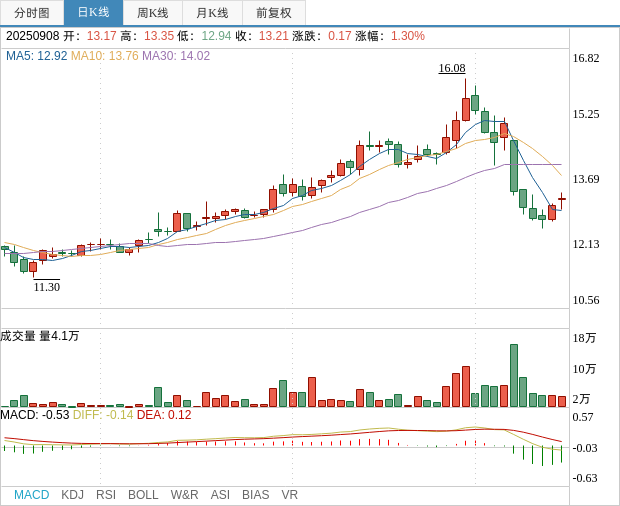The image size is (620, 506).
Task: Click the 15.25 price axis label
Action: point(586,114)
